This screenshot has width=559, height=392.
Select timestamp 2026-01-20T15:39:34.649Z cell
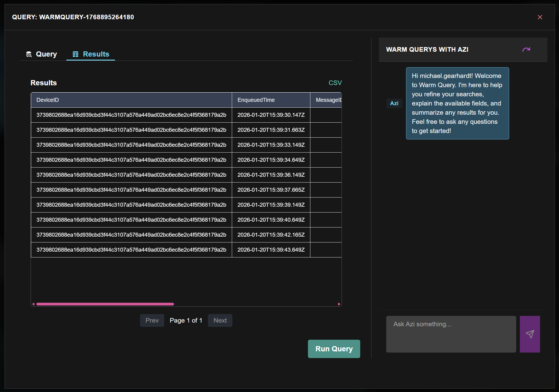[x=271, y=160]
